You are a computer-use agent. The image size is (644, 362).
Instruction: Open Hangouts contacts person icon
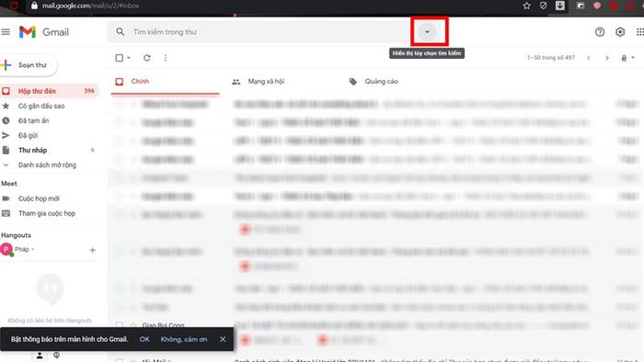click(40, 356)
